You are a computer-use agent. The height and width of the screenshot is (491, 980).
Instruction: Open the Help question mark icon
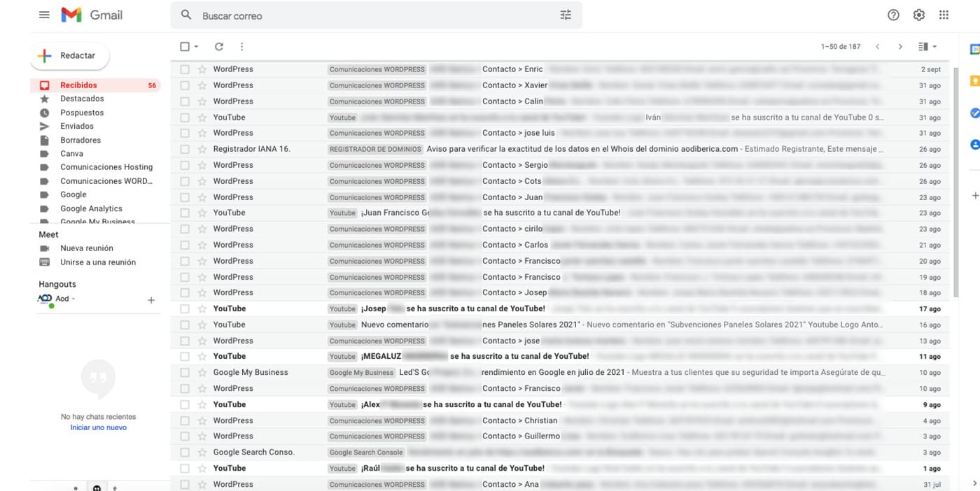pos(893,15)
